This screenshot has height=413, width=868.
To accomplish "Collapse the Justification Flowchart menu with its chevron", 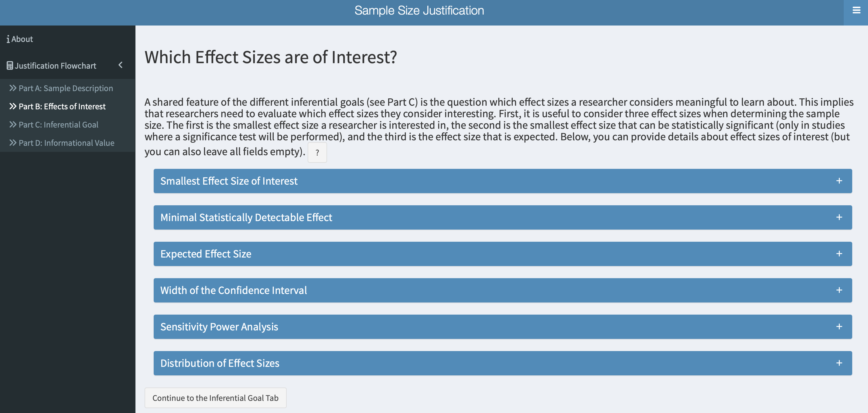I will click(121, 65).
